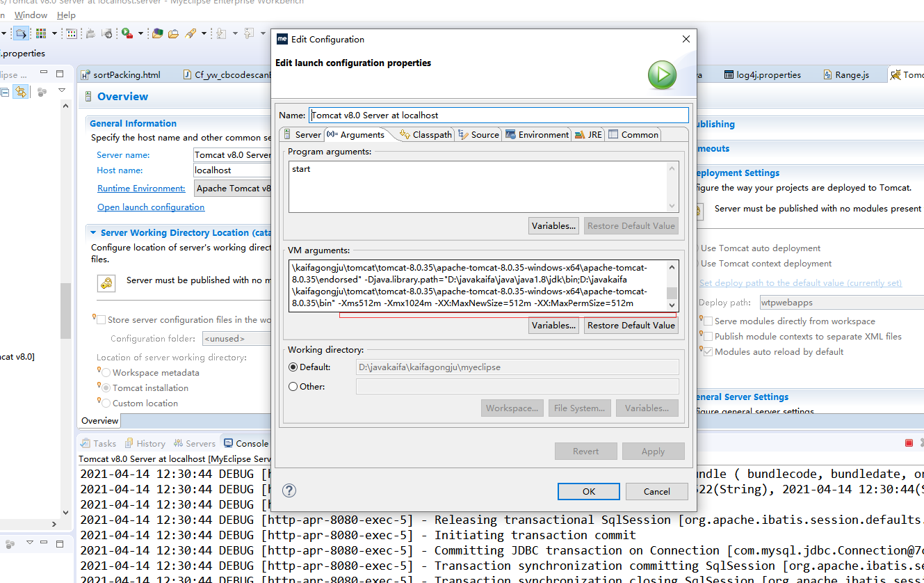This screenshot has height=583, width=924.
Task: Open the Servers view tab
Action: (x=194, y=443)
